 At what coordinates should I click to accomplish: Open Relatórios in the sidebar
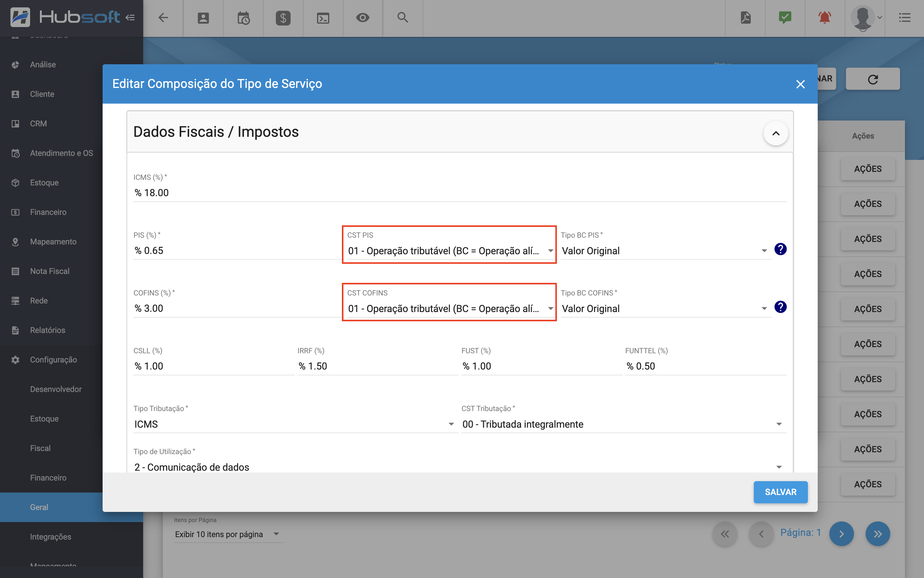pyautogui.click(x=47, y=330)
